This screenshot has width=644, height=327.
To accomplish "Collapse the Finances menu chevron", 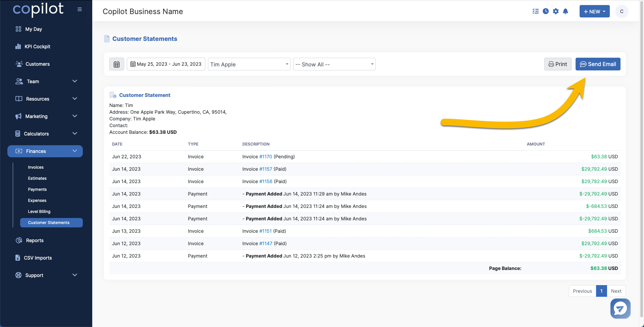I will click(75, 151).
